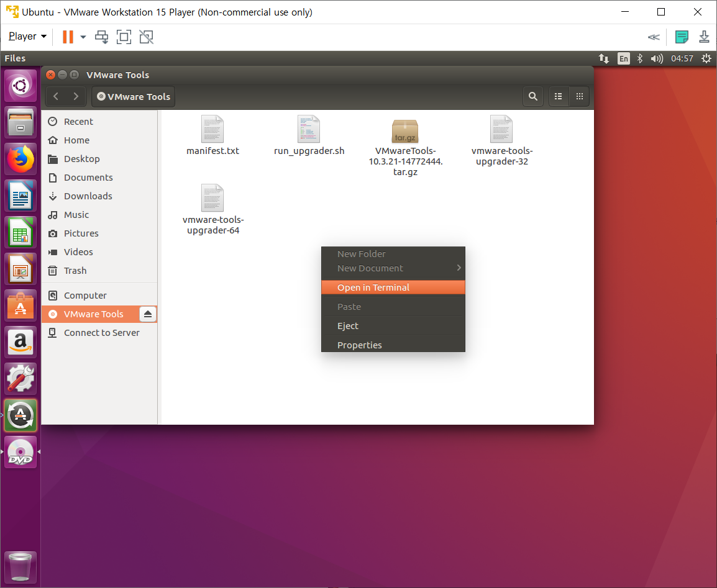
Task: Open Ubuntu Dash search from launcher
Action: coord(21,86)
